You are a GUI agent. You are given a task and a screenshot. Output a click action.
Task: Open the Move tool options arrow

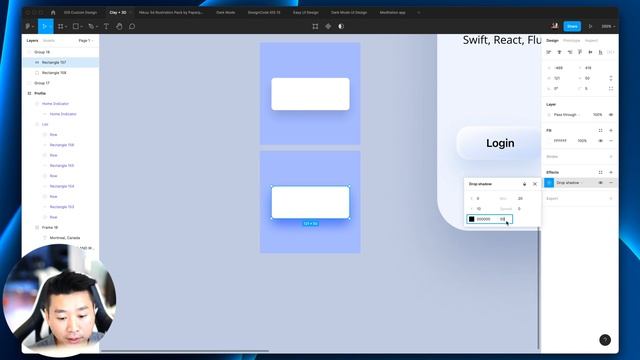[x=50, y=27]
